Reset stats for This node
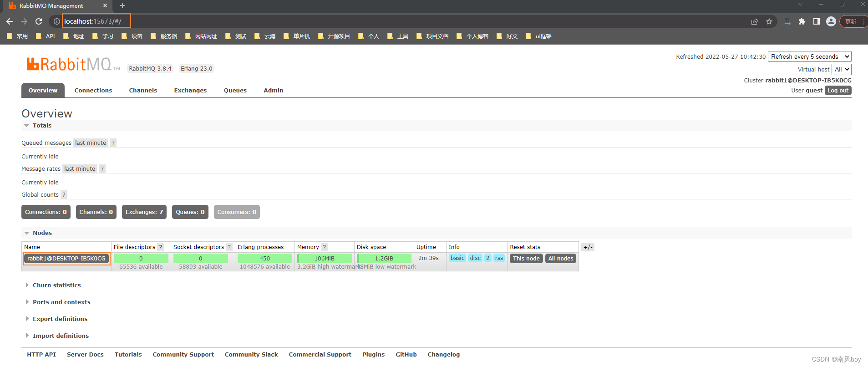Screen dimensions: 868x367 526,259
